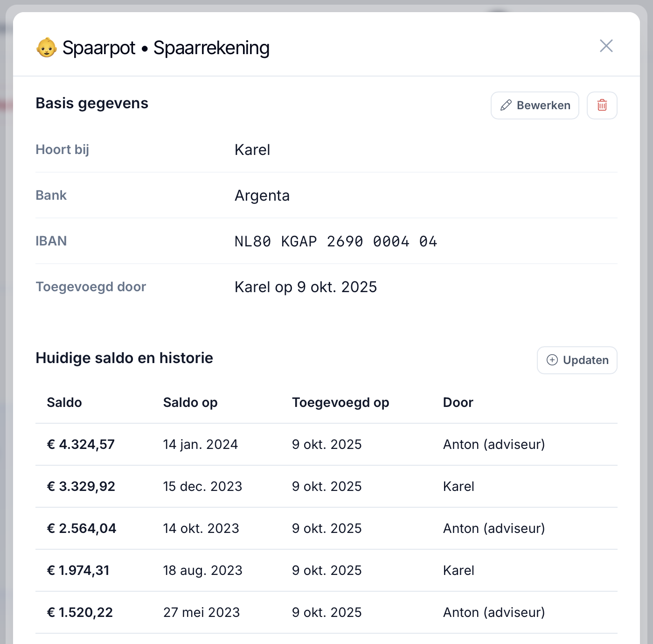Click the row dated 14 okt. 2023
Screen dimensions: 653x644
click(x=201, y=528)
